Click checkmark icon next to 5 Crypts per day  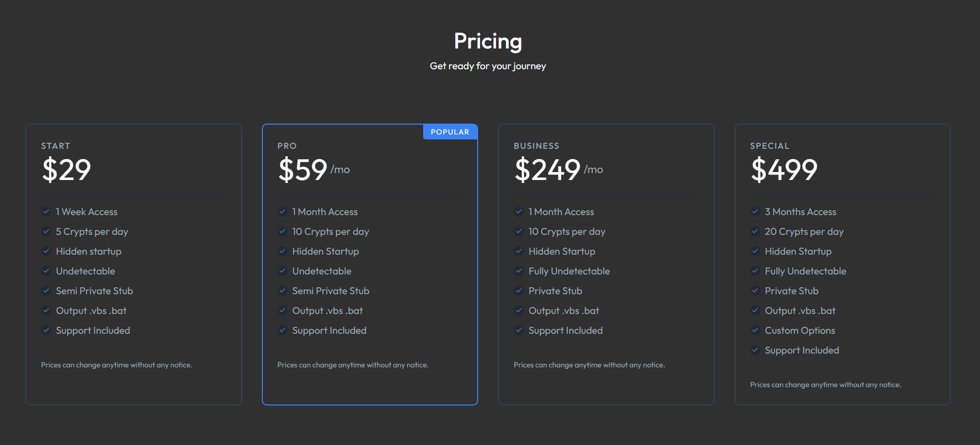coord(46,231)
